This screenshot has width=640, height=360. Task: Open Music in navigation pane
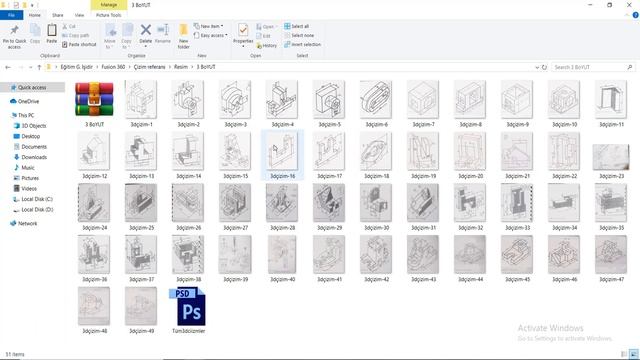click(28, 168)
